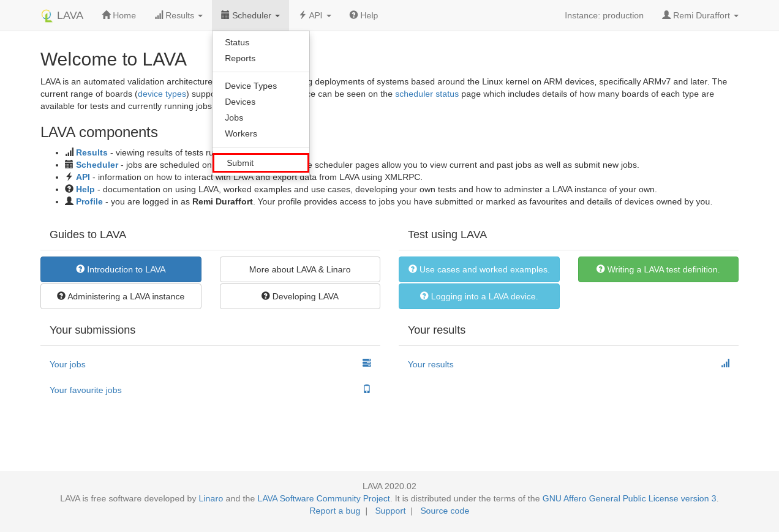Collapse the Scheduler dropdown menu
This screenshot has width=779, height=532.
tap(250, 15)
